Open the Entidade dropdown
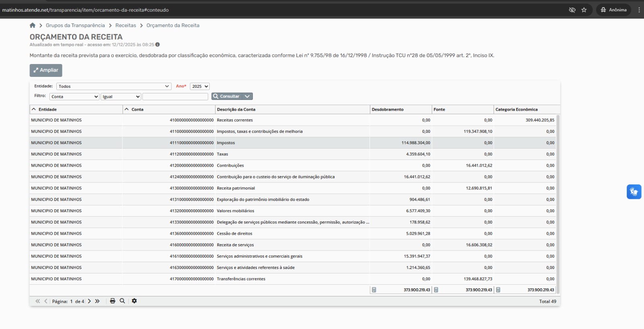The image size is (644, 329). click(x=114, y=86)
